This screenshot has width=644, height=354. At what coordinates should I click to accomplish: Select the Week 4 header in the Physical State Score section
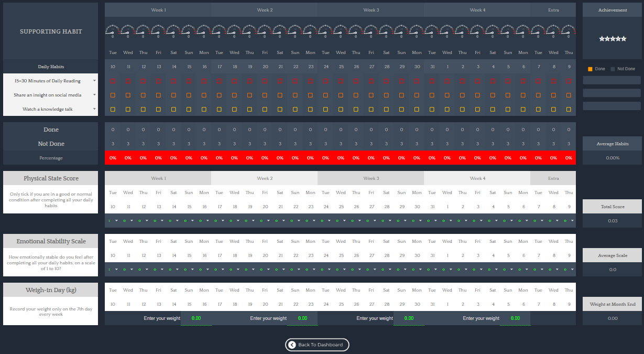tap(477, 178)
